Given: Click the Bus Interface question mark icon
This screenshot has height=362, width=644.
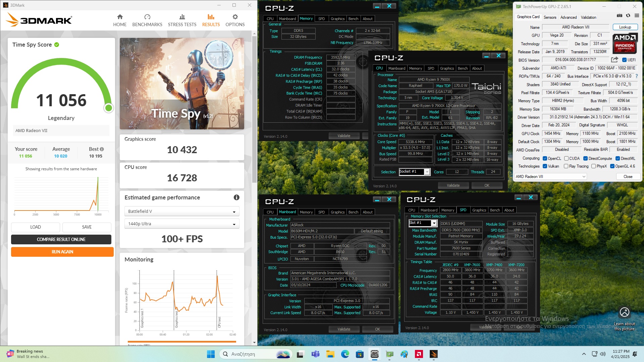Looking at the screenshot, I should coord(637,76).
